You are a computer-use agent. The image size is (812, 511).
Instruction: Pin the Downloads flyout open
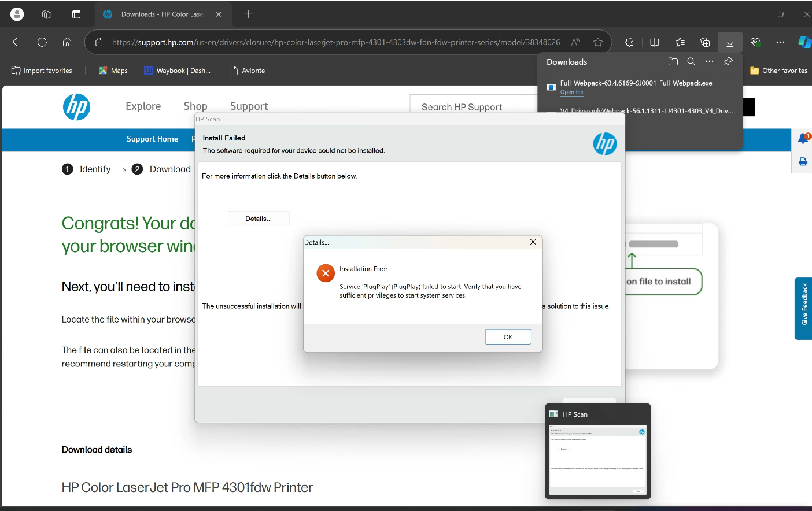click(x=728, y=61)
